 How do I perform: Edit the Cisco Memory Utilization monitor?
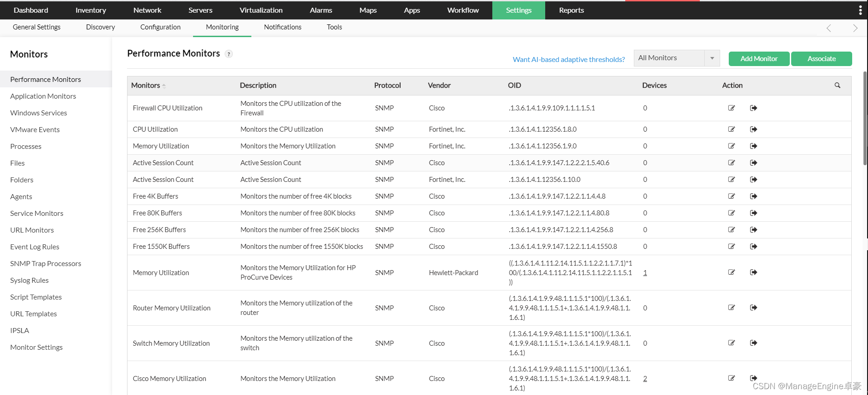pyautogui.click(x=731, y=378)
